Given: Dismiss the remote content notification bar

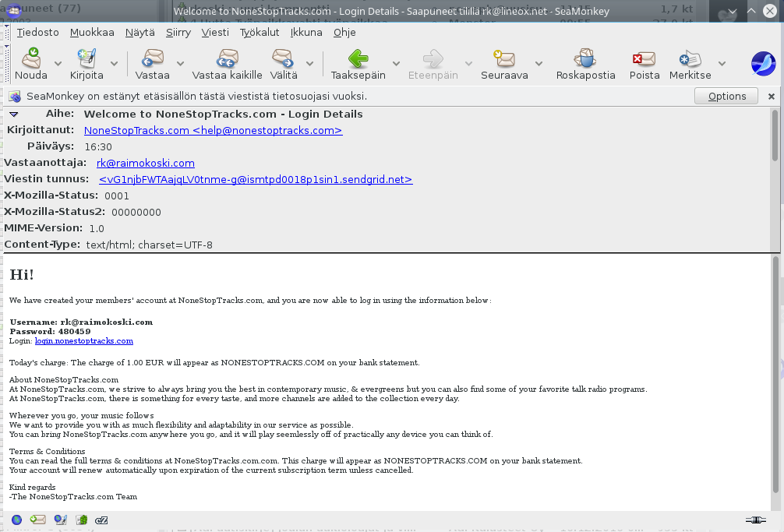Looking at the screenshot, I should (x=772, y=97).
